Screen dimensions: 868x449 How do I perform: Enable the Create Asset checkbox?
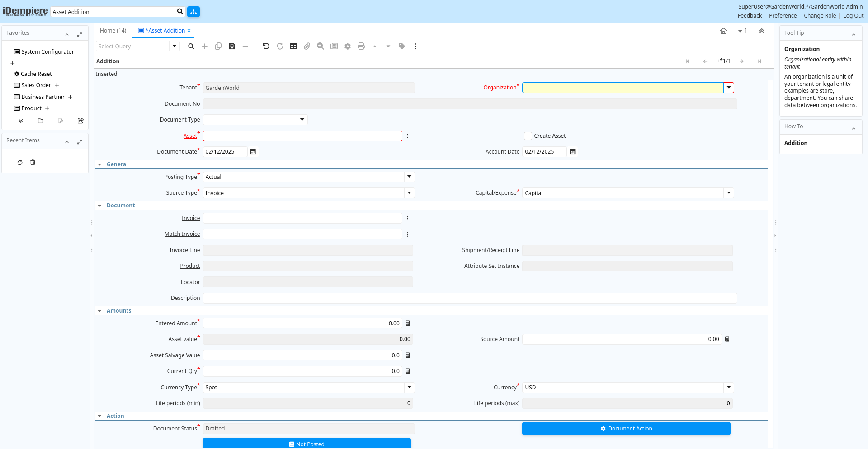coord(528,136)
